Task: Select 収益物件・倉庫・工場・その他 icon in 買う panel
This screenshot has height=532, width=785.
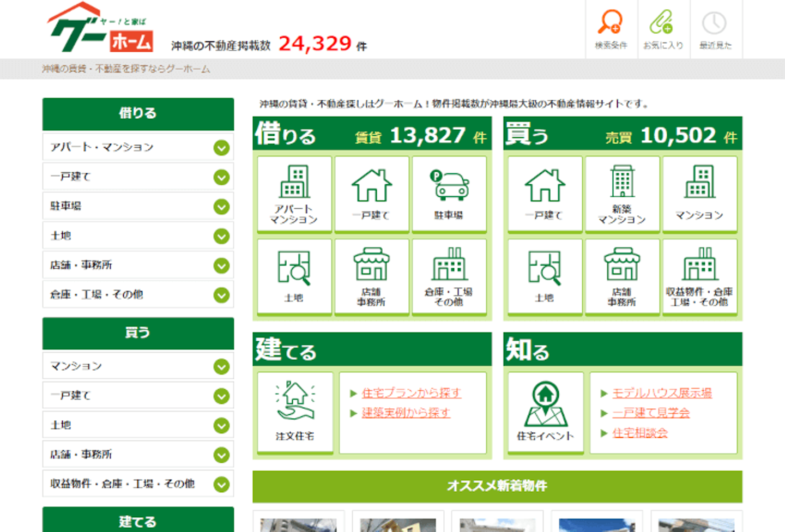Action: pos(700,277)
